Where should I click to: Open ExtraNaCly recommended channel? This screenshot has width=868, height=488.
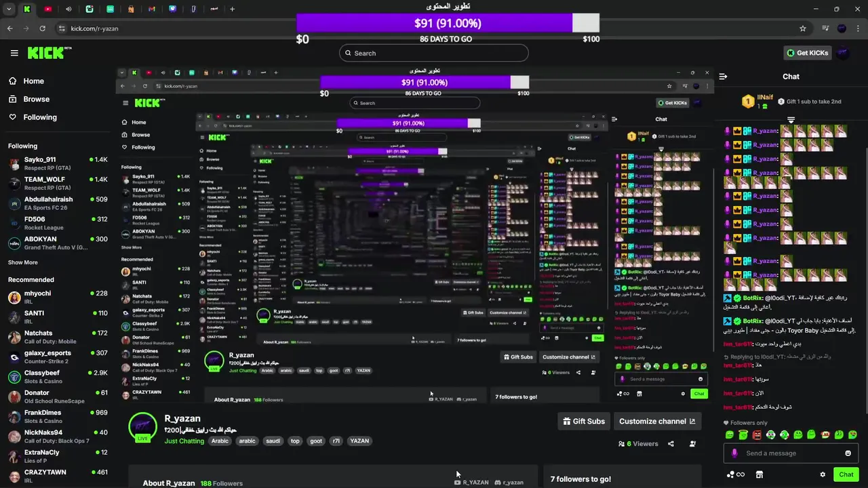tap(58, 456)
